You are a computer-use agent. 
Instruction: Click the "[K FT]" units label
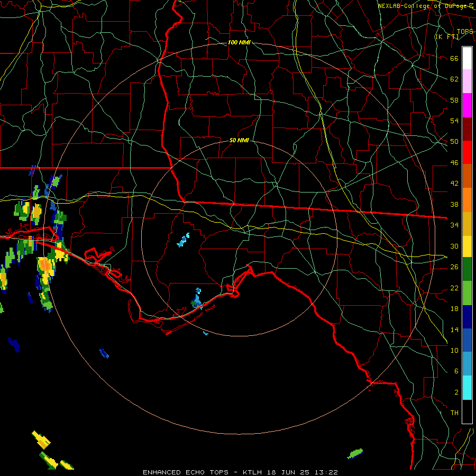click(x=447, y=37)
